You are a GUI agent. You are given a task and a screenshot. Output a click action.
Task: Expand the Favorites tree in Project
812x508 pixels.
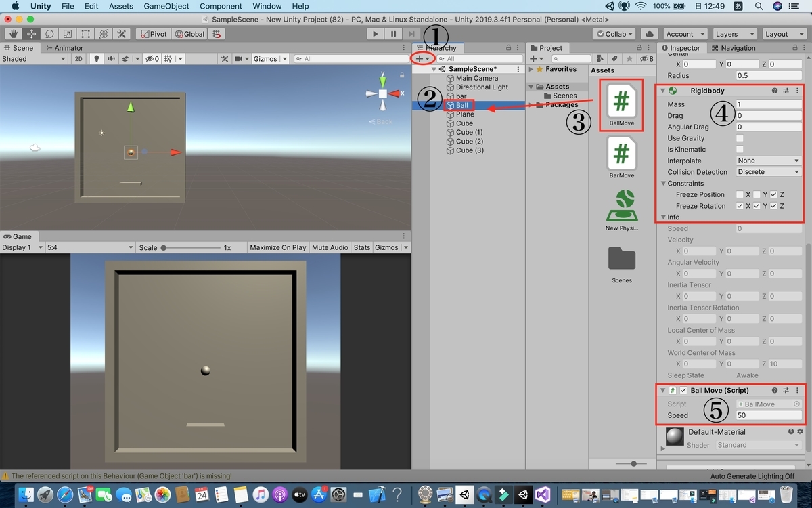pos(531,69)
